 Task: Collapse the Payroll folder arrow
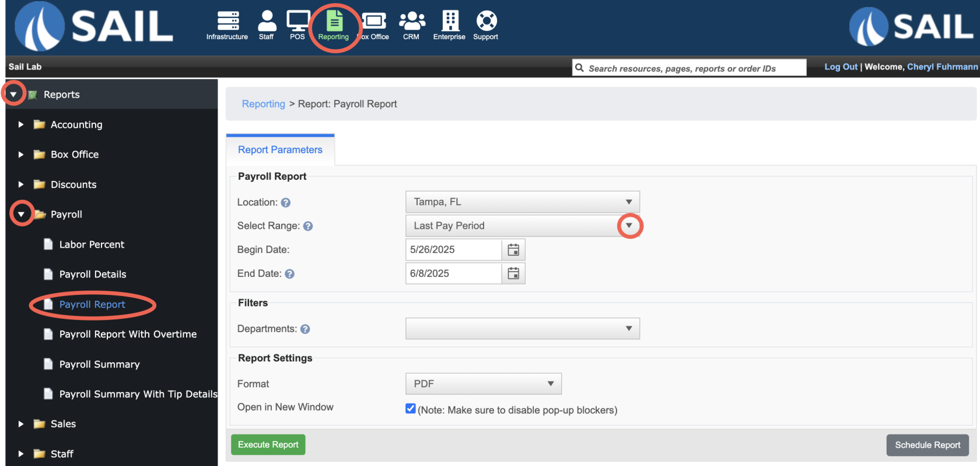[x=21, y=214]
